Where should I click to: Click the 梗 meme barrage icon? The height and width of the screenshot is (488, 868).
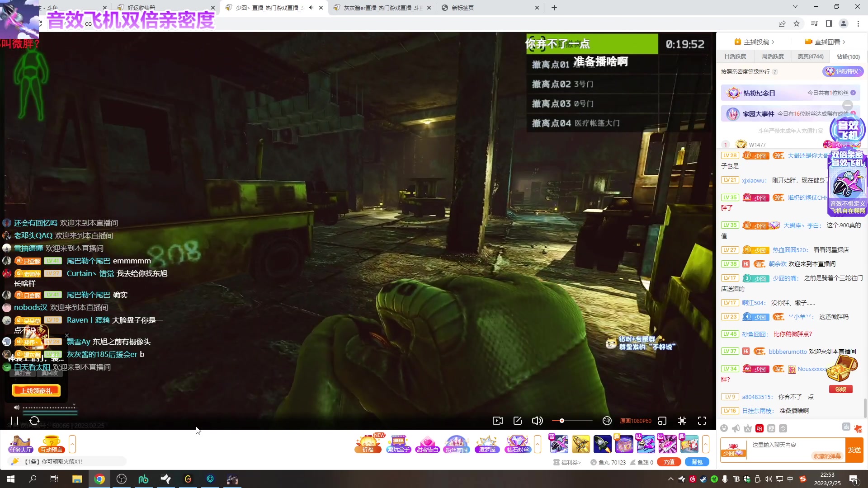coord(771,428)
